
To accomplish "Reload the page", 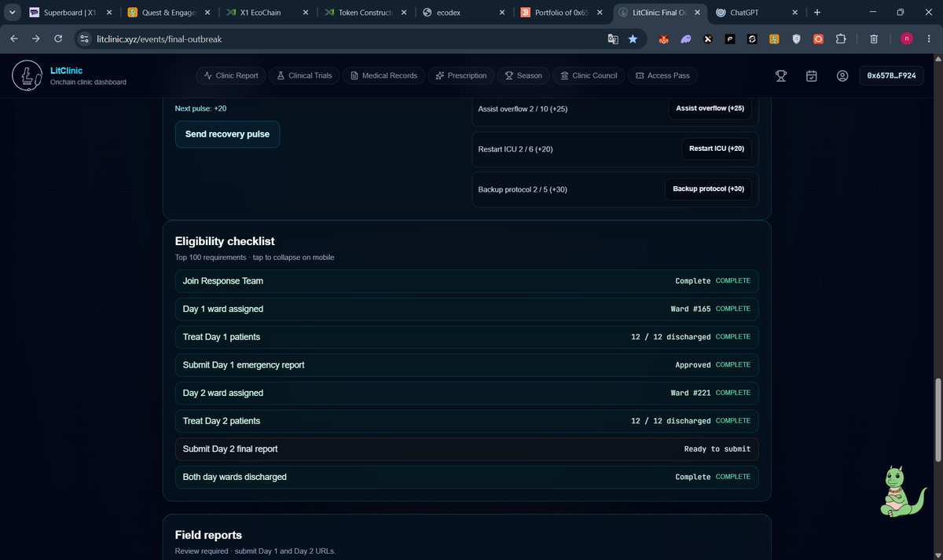I will [x=58, y=38].
